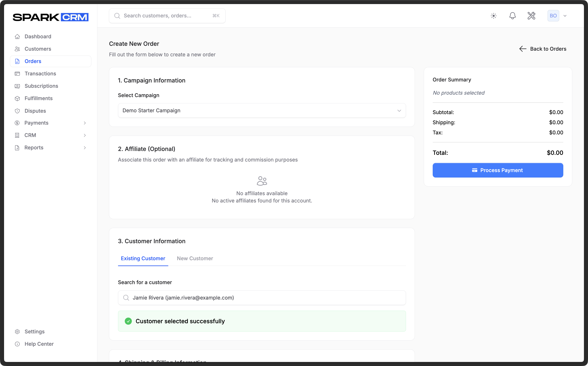
Task: Click the Customers people icon
Action: point(17,49)
